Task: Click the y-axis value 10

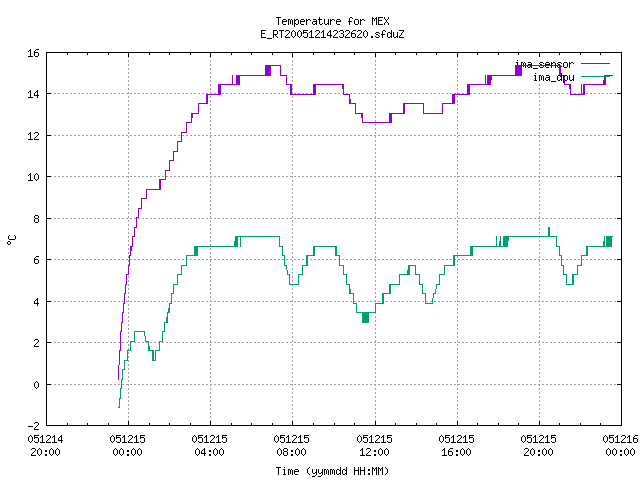Action: pyautogui.click(x=33, y=177)
